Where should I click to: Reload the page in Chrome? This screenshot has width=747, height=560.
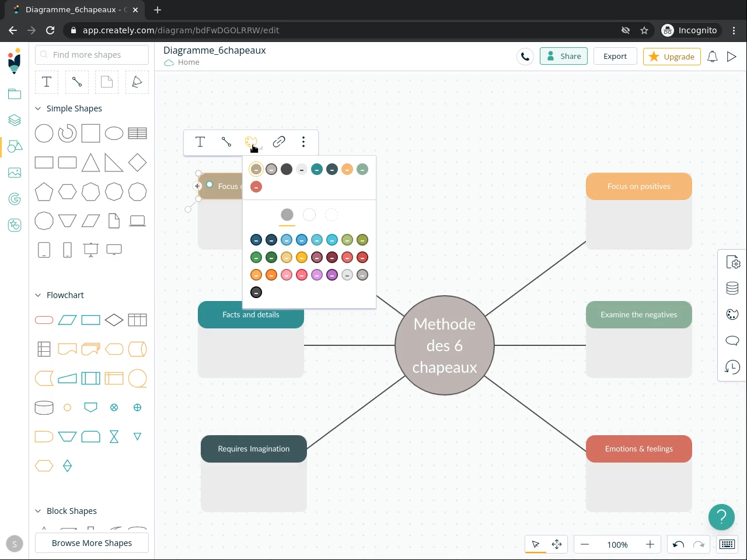(50, 30)
